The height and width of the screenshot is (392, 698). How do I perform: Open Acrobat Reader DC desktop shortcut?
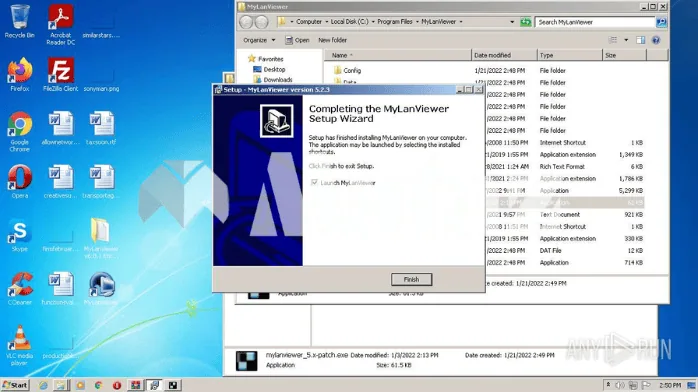coord(61,24)
